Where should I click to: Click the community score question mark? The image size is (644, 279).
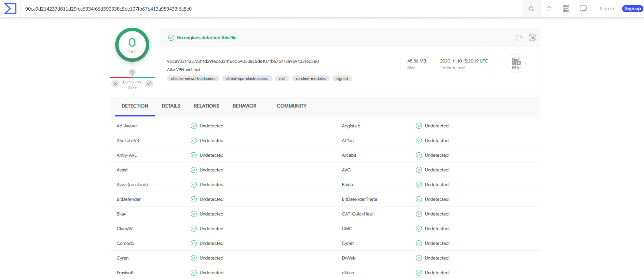[x=132, y=72]
